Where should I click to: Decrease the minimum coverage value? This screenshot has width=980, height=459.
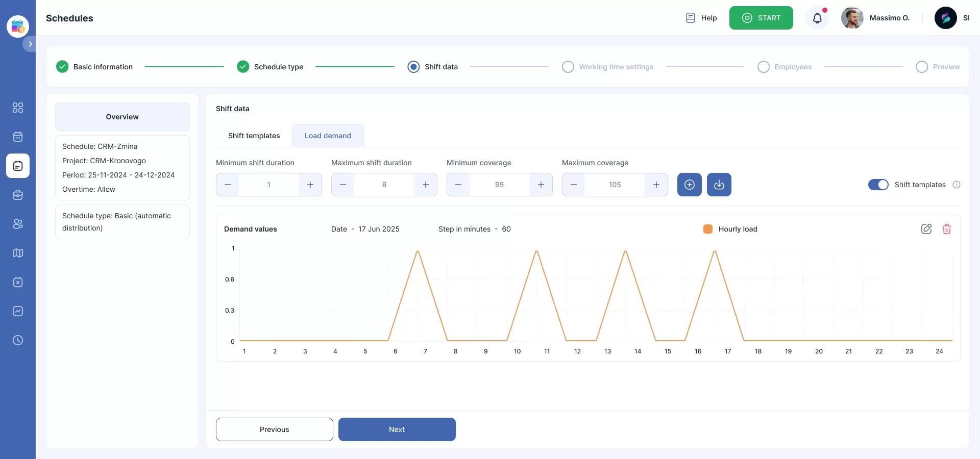(x=458, y=185)
